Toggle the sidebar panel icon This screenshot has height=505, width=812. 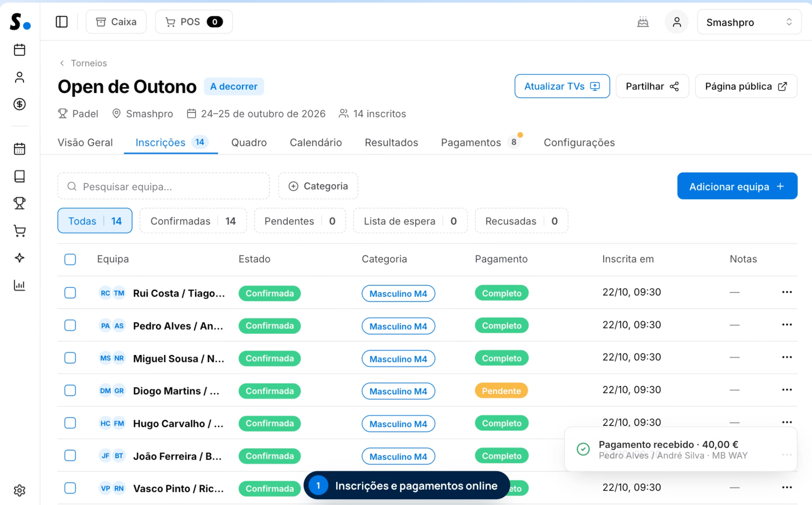point(61,22)
